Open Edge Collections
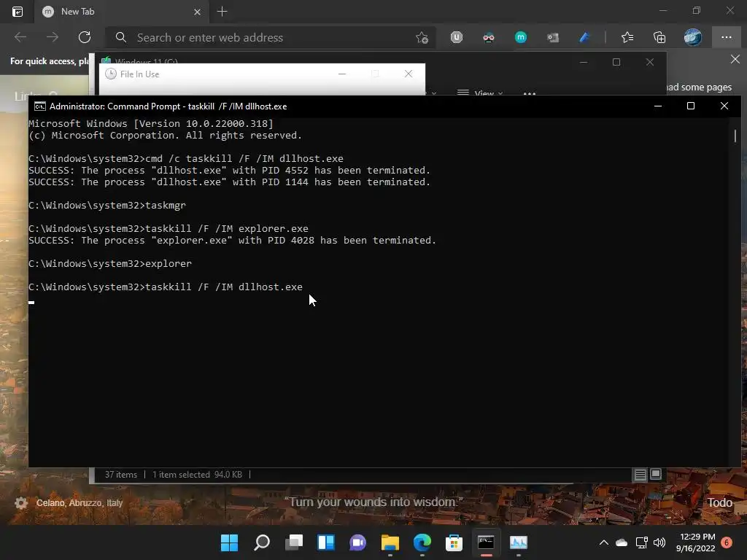This screenshot has width=747, height=560. click(x=659, y=37)
